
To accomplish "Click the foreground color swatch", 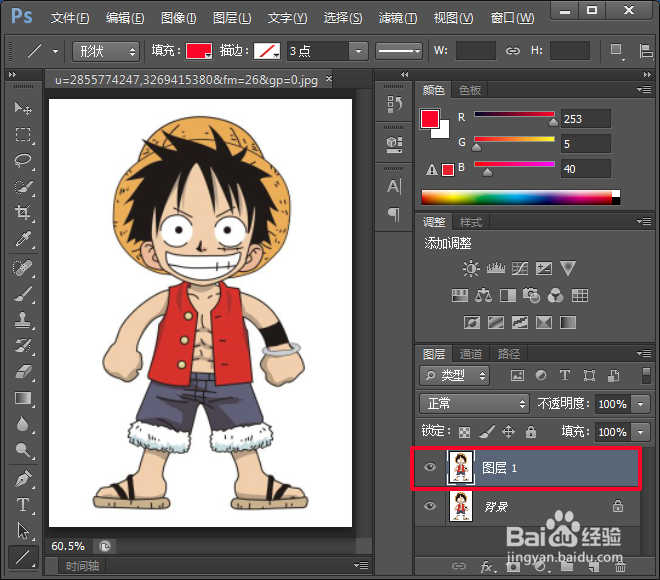I will (x=429, y=118).
